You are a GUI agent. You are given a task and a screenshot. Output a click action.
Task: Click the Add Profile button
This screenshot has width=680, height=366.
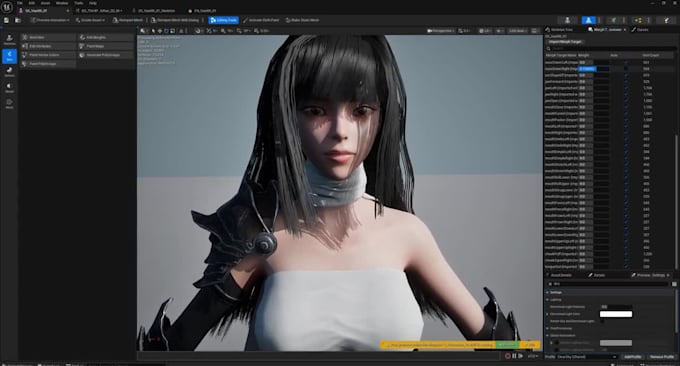tap(632, 357)
